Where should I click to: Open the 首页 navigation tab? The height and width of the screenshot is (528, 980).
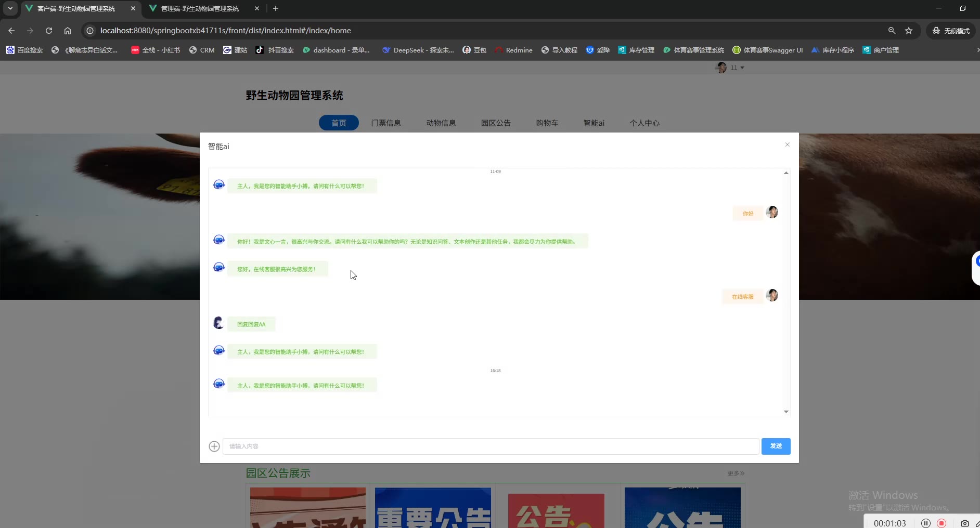coord(339,123)
